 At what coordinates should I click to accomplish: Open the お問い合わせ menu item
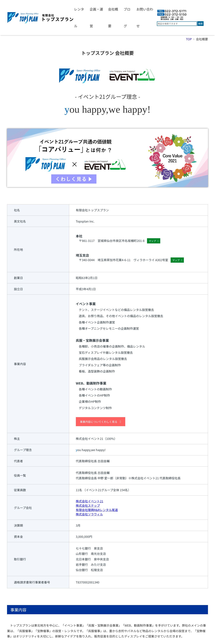[145, 18]
